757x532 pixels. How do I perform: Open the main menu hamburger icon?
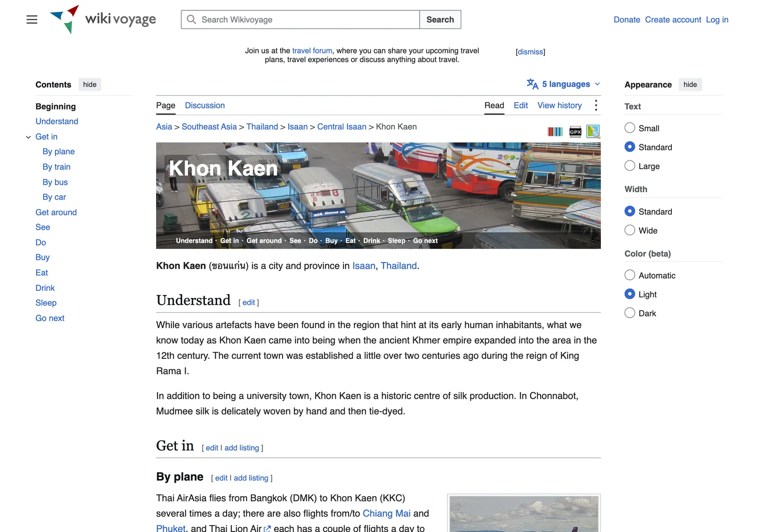click(32, 19)
